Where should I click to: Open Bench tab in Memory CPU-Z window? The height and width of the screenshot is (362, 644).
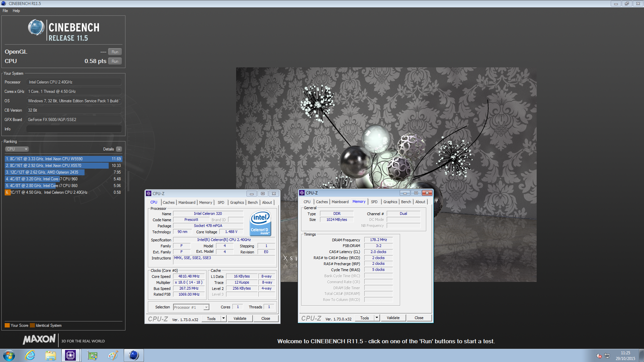406,202
